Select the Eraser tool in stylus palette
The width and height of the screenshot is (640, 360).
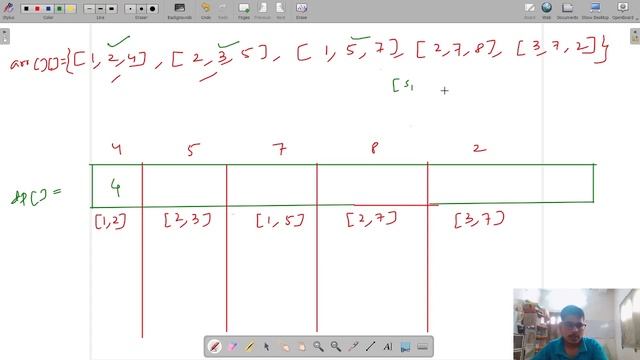click(x=232, y=347)
